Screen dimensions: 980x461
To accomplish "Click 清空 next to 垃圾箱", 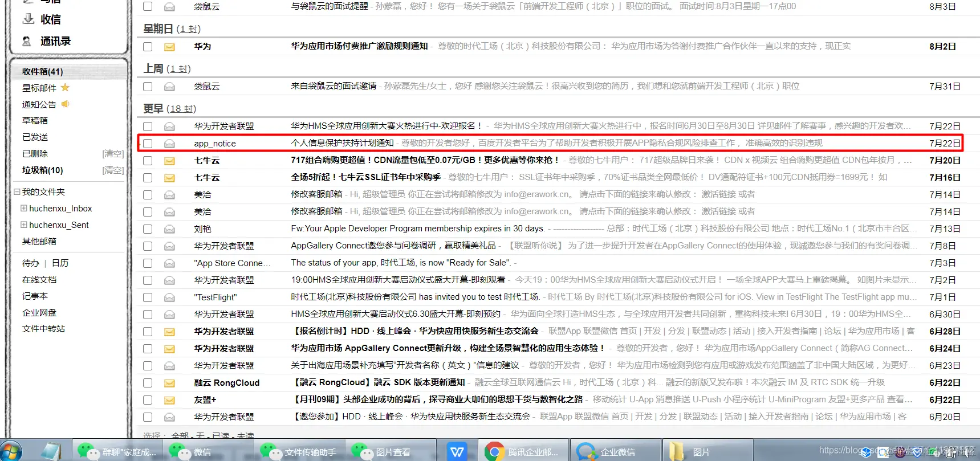I will pyautogui.click(x=113, y=170).
